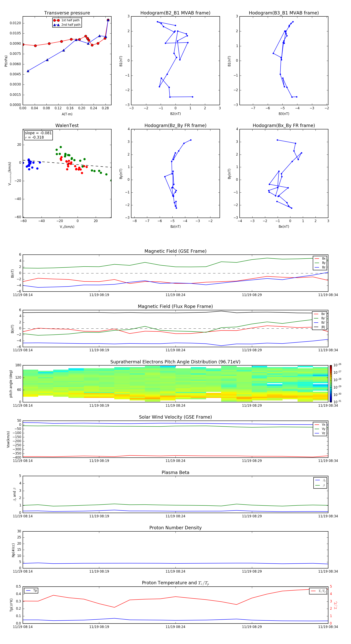The image size is (351, 644).
Task: Click the '2nd half path' legend entry
Action: coord(67,25)
